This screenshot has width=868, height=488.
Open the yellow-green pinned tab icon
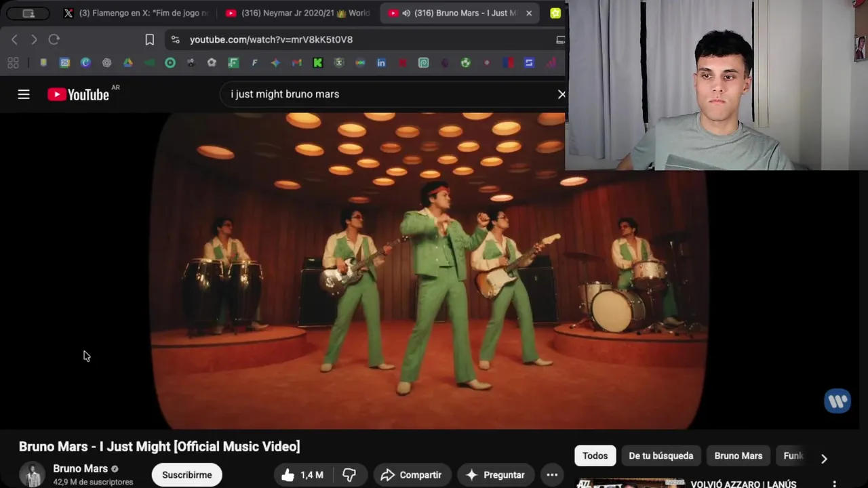pyautogui.click(x=555, y=13)
